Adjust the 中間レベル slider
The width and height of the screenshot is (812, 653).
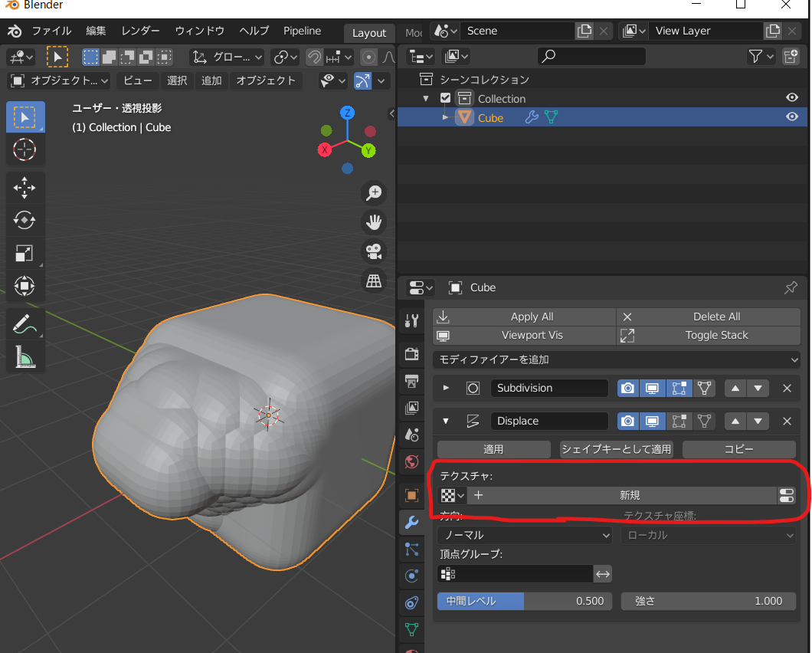(525, 601)
